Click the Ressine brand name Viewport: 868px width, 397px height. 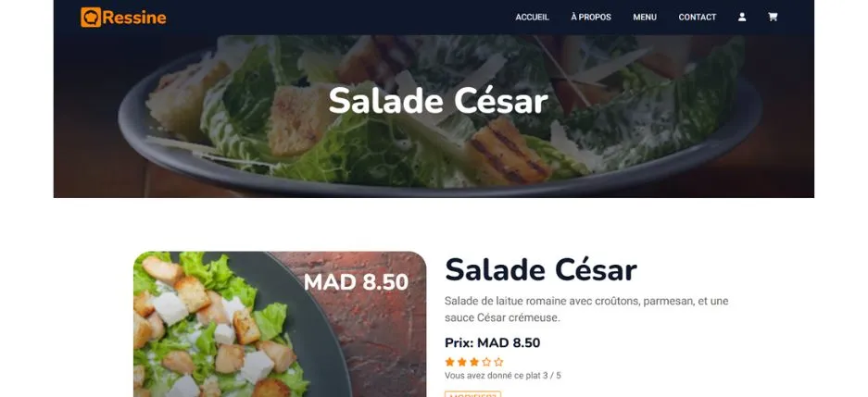coord(134,18)
